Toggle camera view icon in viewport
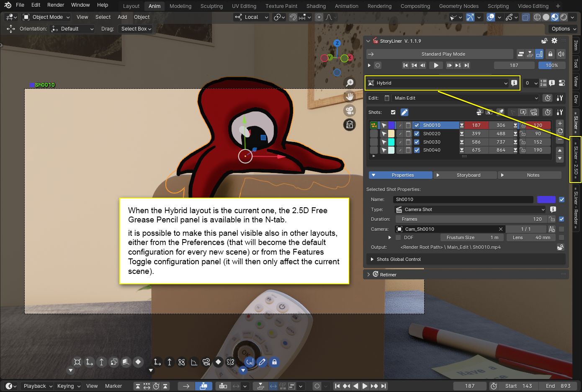The image size is (582, 392). tap(350, 111)
